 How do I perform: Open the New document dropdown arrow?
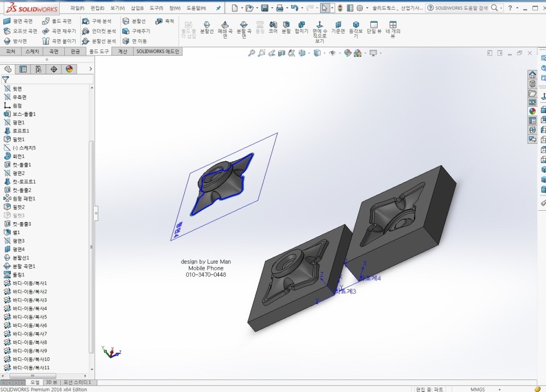(242, 7)
